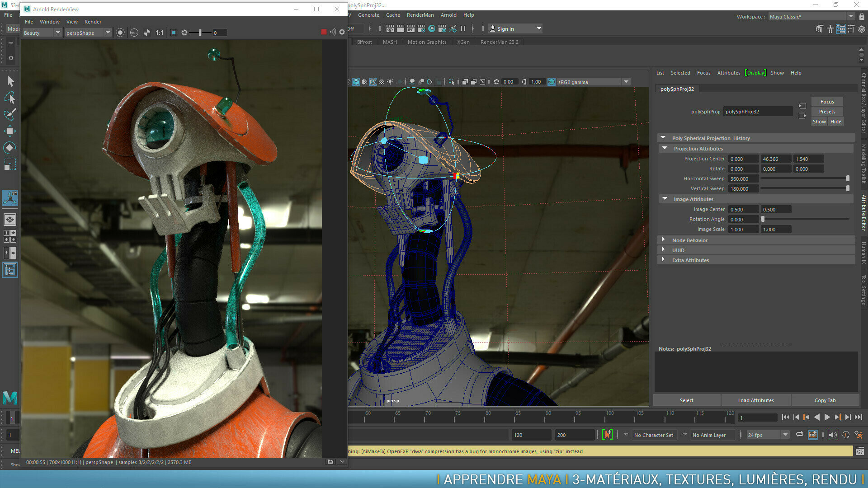
Task: Open the Render menu in RenderView
Action: (93, 22)
